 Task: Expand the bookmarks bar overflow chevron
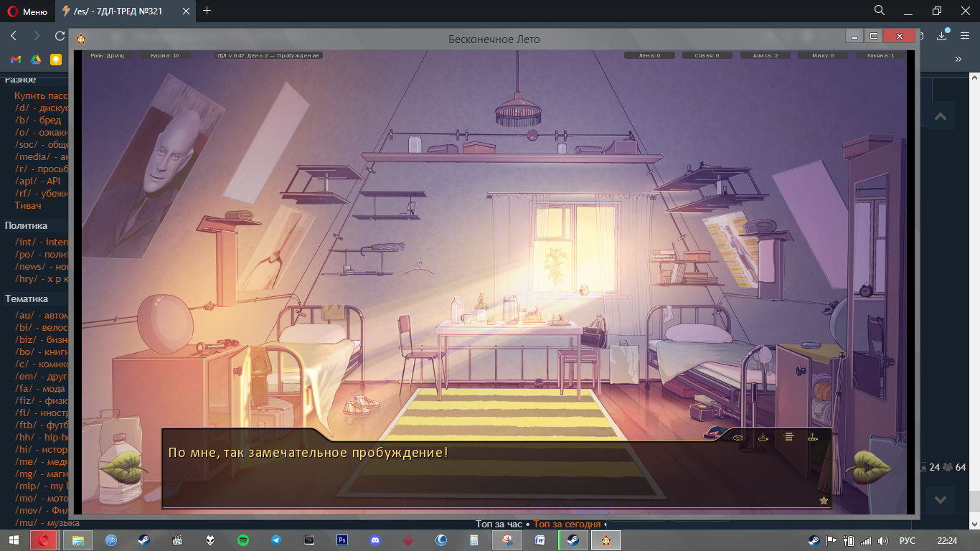tap(958, 60)
